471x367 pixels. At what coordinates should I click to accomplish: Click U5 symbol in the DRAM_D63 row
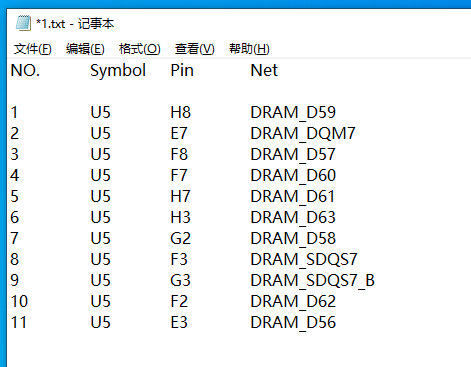coord(100,217)
